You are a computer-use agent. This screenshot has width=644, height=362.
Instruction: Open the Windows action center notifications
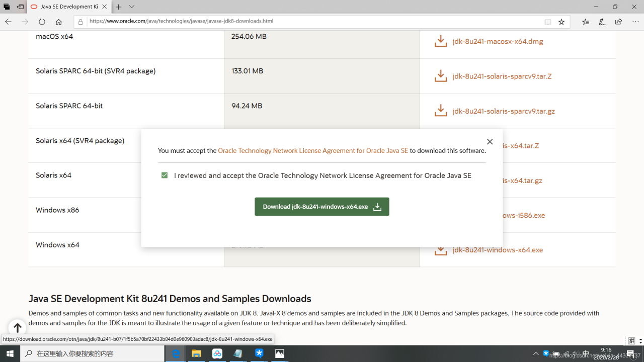[630, 353]
